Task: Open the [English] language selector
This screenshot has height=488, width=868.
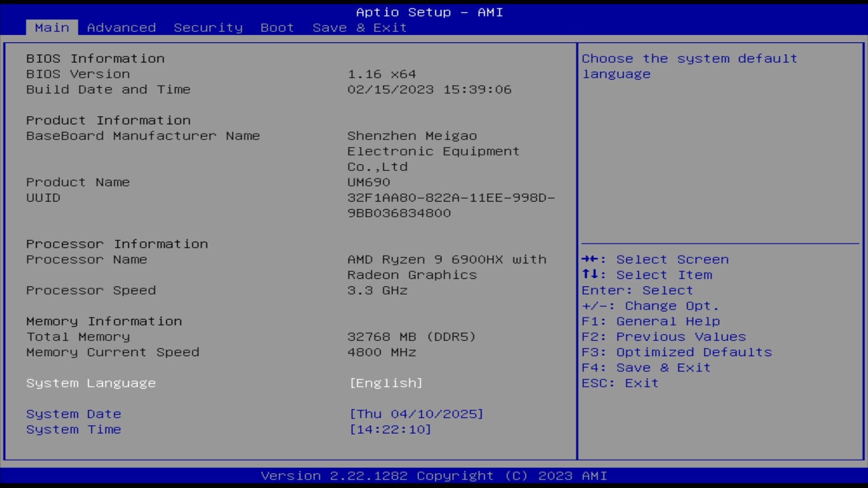Action: pos(386,383)
